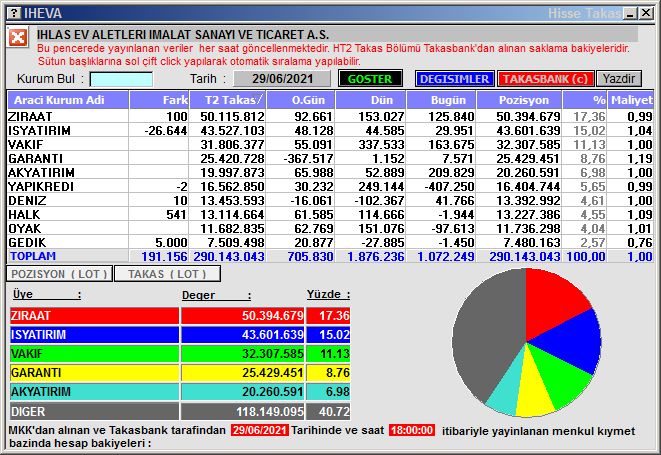The image size is (661, 455).
Task: Select the ZIRAAT row in the table
Action: coord(330,116)
